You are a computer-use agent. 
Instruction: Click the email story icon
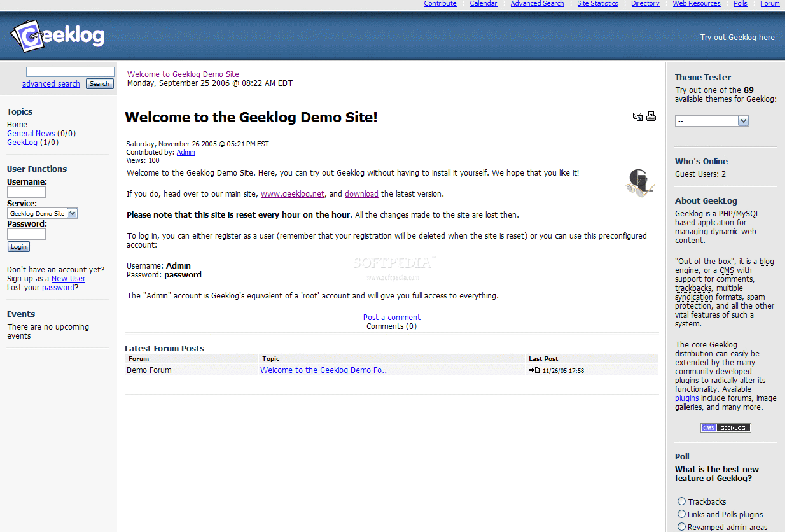tap(637, 116)
